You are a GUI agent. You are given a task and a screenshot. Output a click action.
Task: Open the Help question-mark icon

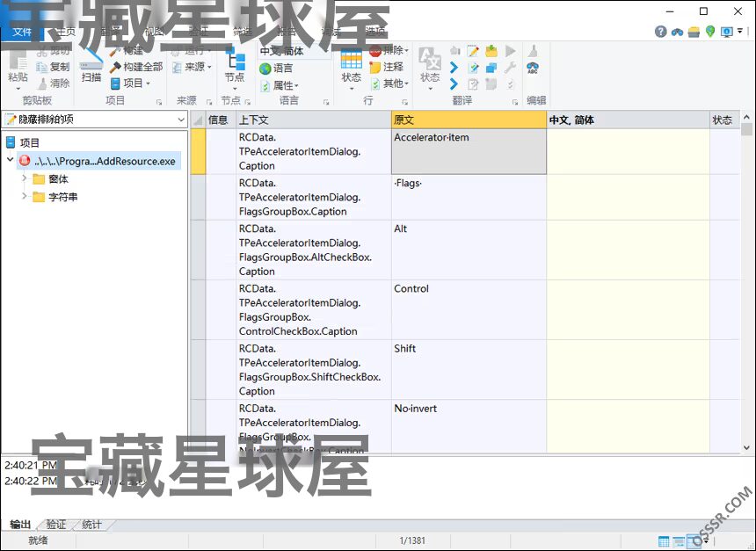click(660, 32)
